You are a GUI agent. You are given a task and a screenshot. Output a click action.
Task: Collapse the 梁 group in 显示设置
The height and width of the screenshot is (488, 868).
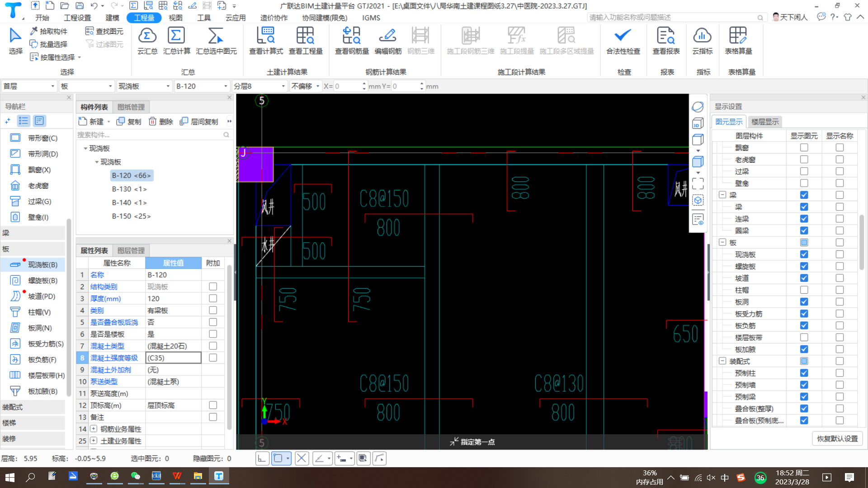pyautogui.click(x=722, y=195)
